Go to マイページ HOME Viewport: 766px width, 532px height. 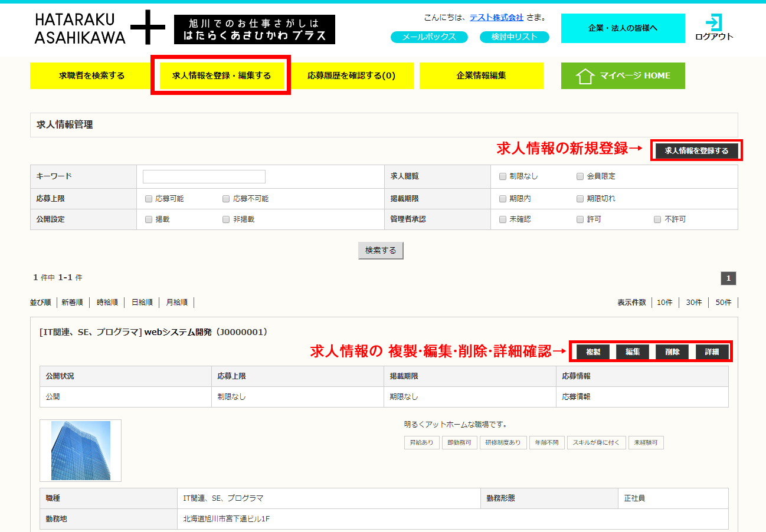(x=623, y=75)
